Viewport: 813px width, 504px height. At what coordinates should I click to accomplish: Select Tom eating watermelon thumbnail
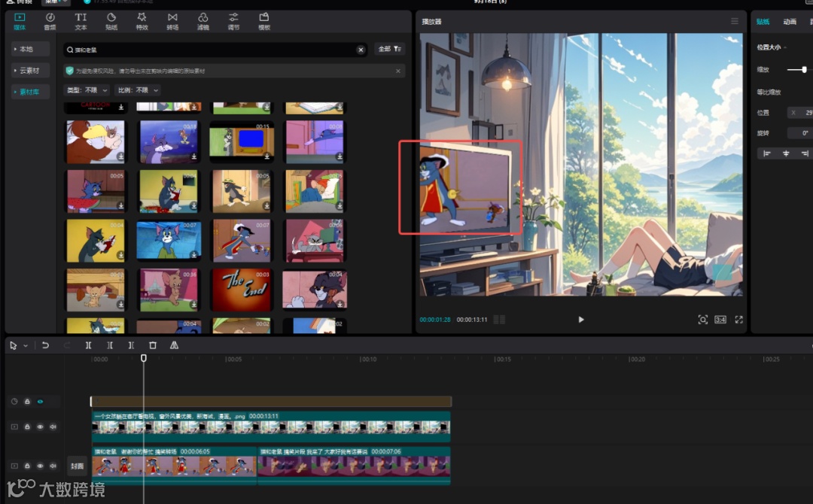[x=96, y=191]
